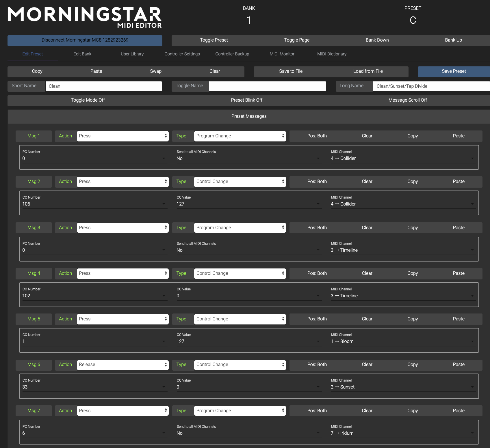This screenshot has width=490, height=448.
Task: Click the Toggle Preset button
Action: pos(214,40)
